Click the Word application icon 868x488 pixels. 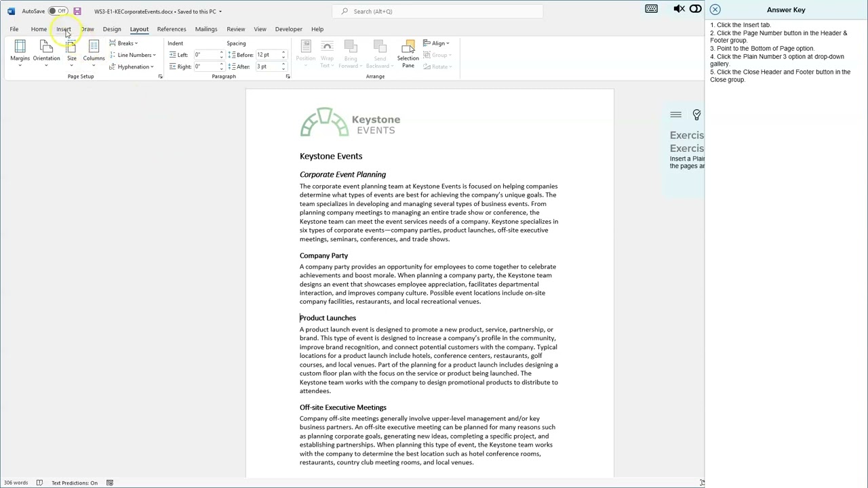pyautogui.click(x=11, y=12)
